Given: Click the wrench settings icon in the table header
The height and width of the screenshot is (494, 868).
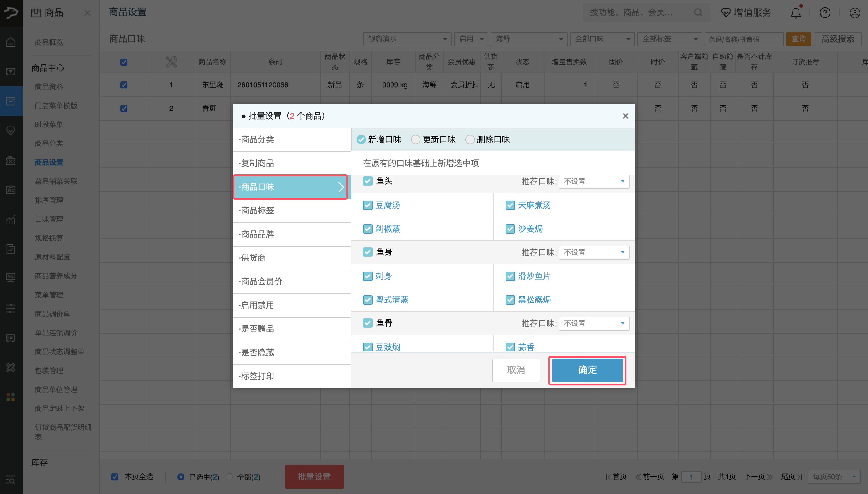Looking at the screenshot, I should click(x=171, y=62).
